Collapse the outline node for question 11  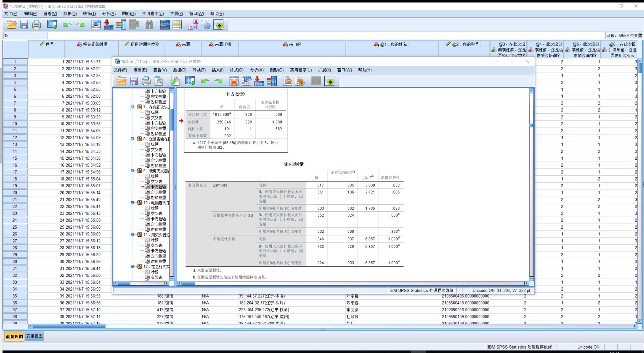coord(132,235)
